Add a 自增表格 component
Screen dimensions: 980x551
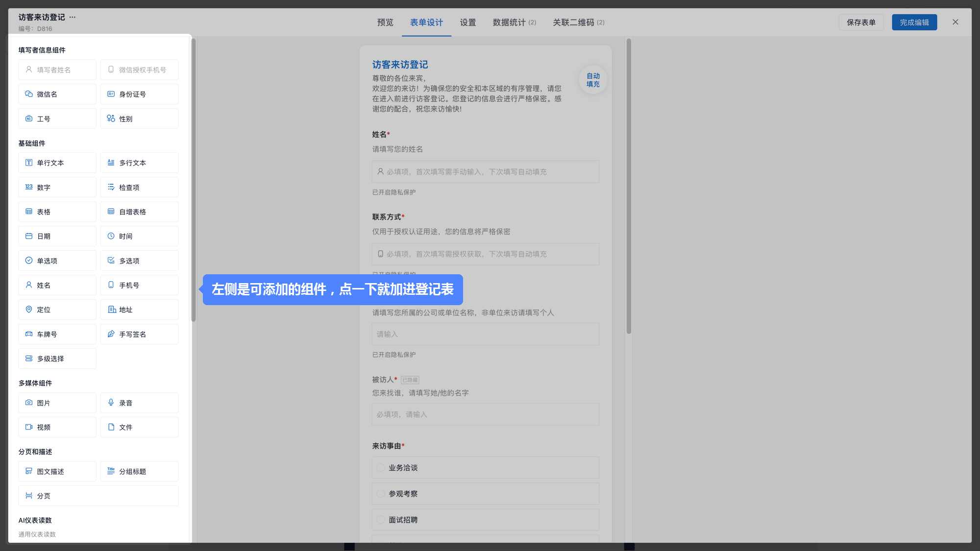coord(139,212)
